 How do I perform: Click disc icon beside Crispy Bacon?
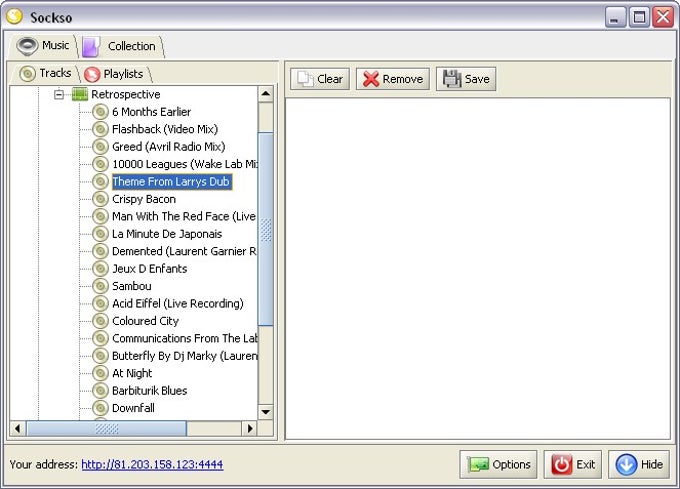pos(100,199)
